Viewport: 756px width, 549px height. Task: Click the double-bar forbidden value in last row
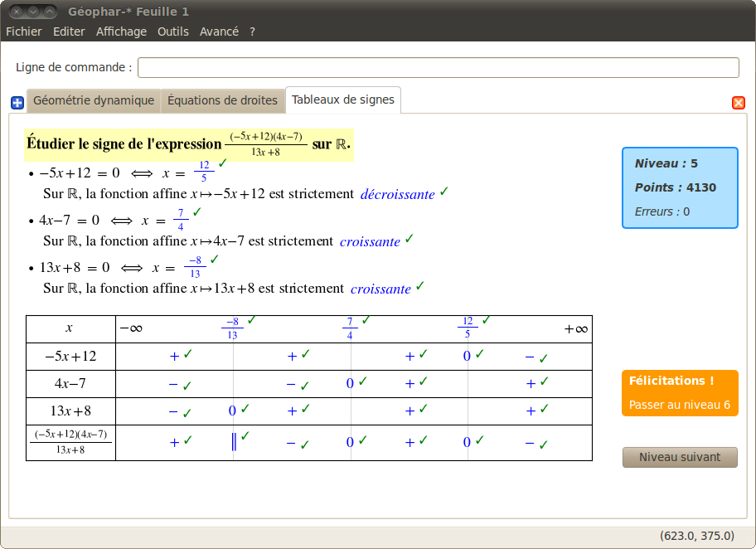[234, 441]
